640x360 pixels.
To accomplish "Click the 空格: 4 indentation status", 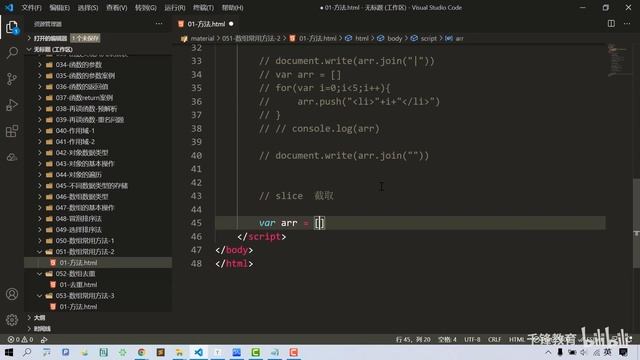I will pos(447,339).
